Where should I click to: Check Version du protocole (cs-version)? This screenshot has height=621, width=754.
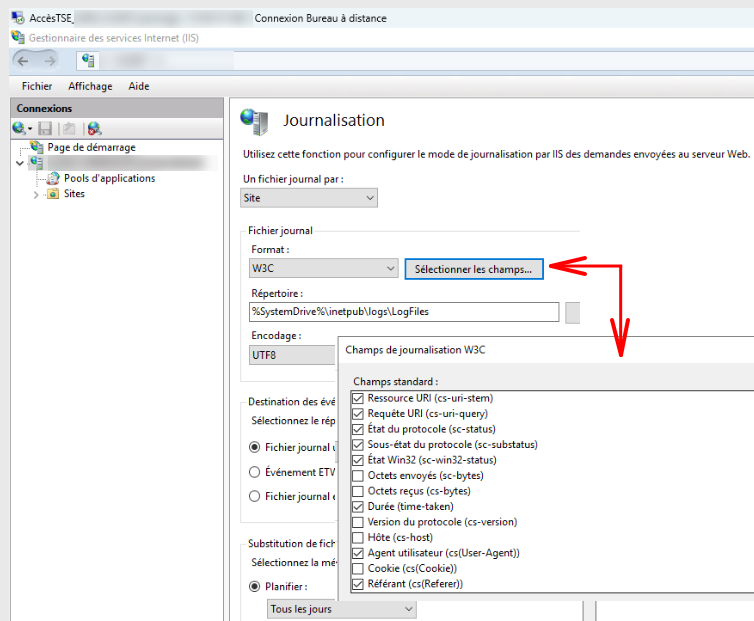tap(357, 522)
